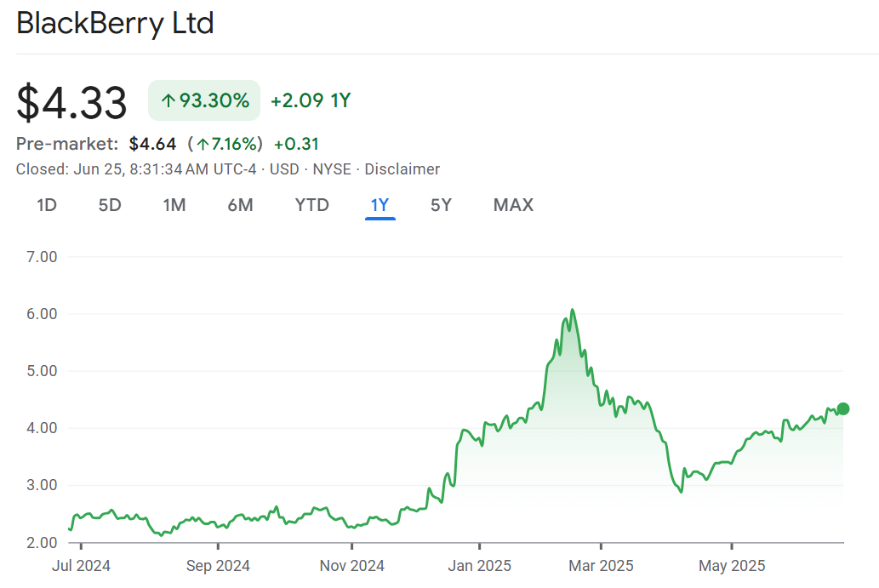Open the 6M chart range
The height and width of the screenshot is (588, 879).
(240, 205)
